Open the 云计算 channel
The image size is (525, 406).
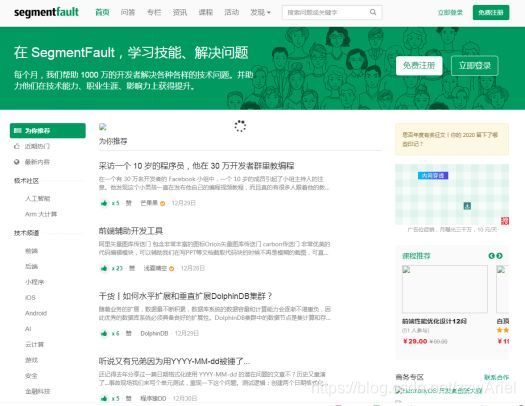[34, 344]
